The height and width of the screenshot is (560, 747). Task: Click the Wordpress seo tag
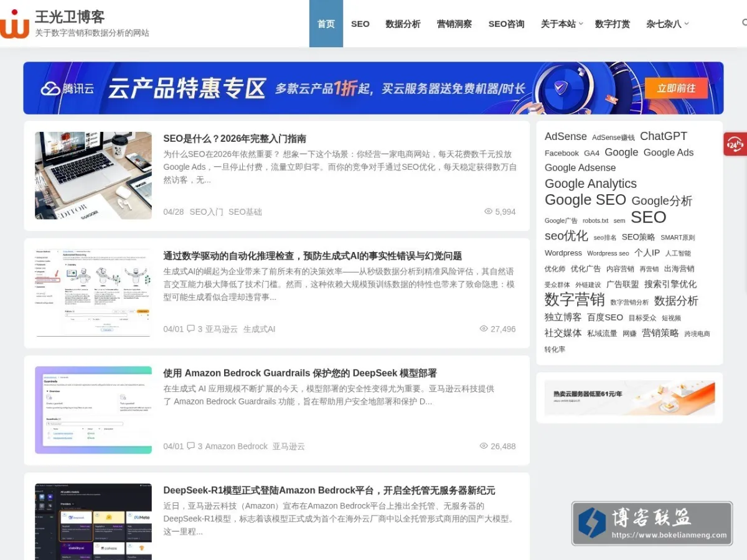tap(608, 253)
